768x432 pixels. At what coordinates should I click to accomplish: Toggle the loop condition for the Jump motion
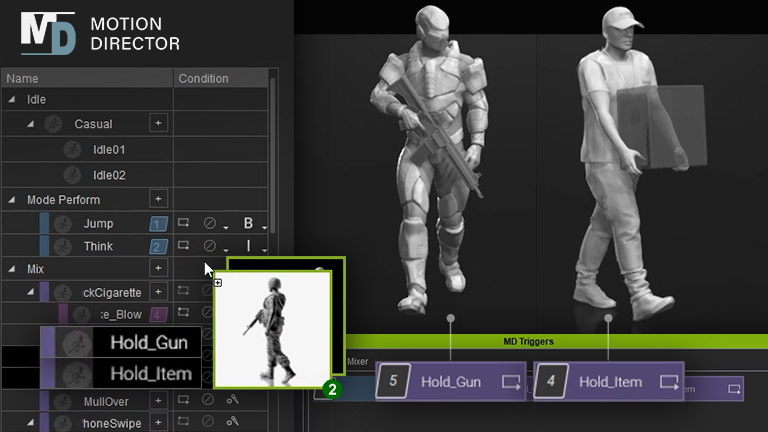click(184, 223)
